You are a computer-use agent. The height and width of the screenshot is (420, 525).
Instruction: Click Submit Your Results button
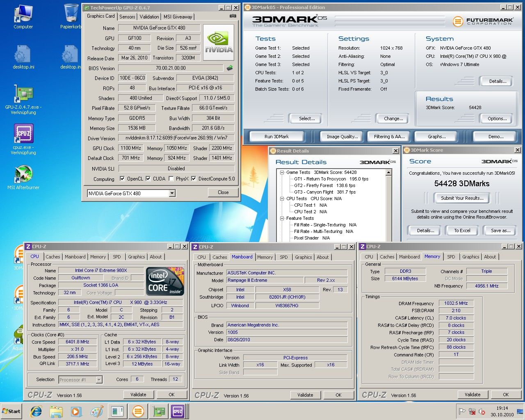[x=462, y=198]
